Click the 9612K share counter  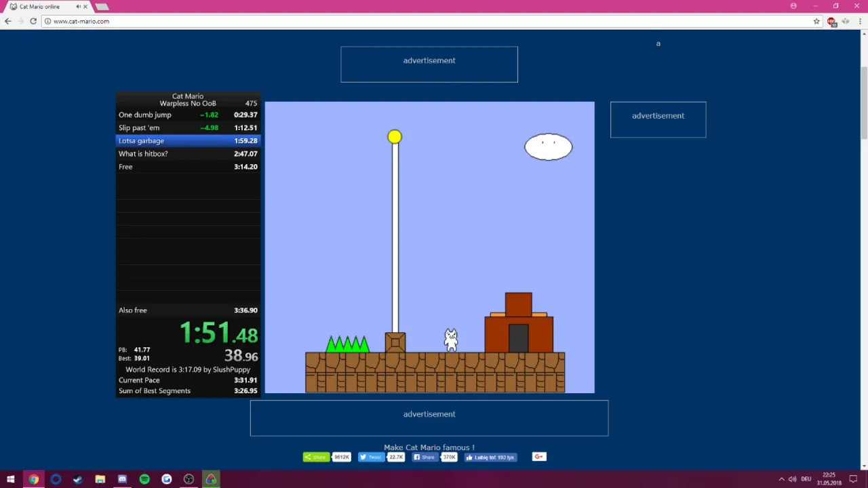click(341, 457)
